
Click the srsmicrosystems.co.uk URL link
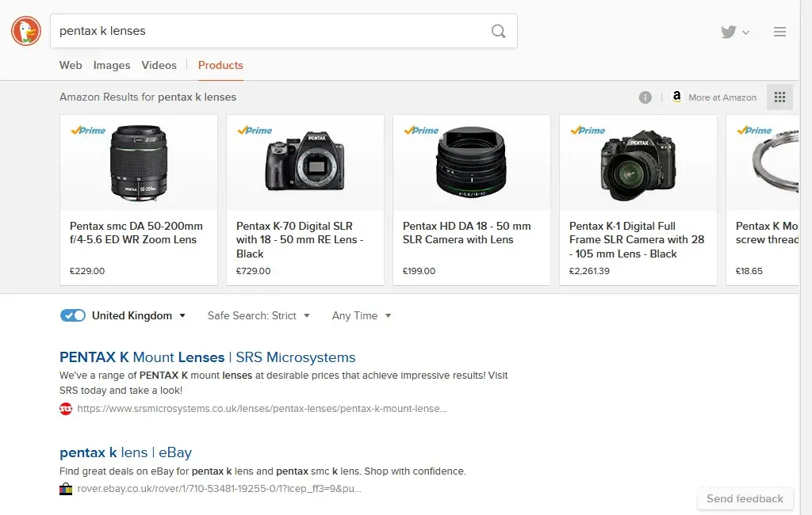pos(262,408)
